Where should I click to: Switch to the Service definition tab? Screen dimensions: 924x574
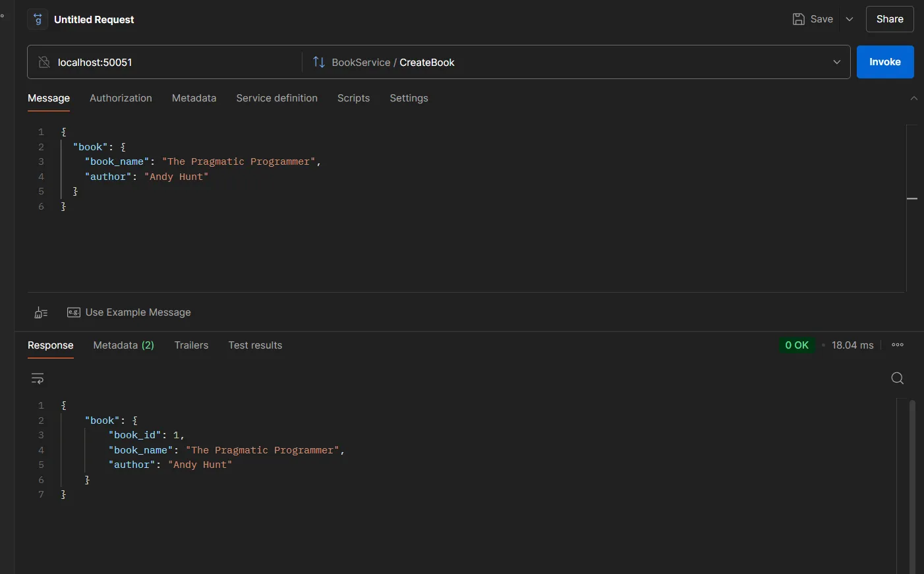[x=277, y=98]
